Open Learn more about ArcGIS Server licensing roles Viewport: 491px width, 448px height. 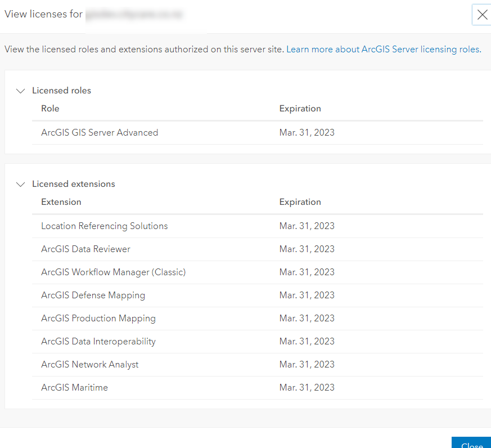pyautogui.click(x=384, y=50)
